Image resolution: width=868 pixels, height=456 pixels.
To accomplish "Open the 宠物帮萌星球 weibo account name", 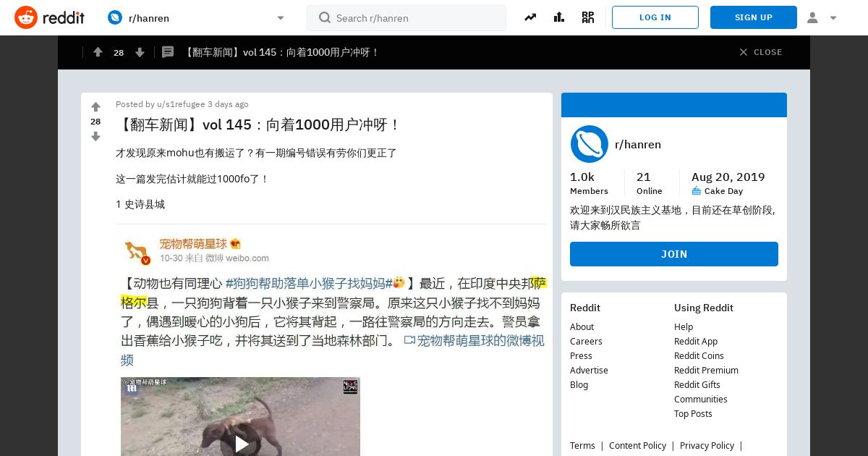I will coord(193,244).
